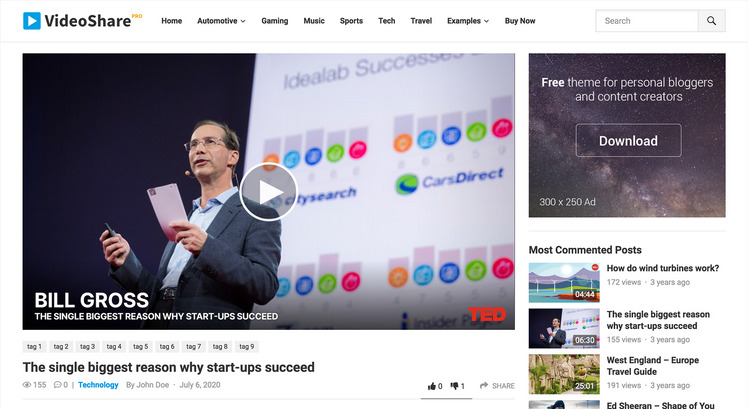The height and width of the screenshot is (409, 748).
Task: Click the thumbs down dislike icon
Action: [455, 386]
